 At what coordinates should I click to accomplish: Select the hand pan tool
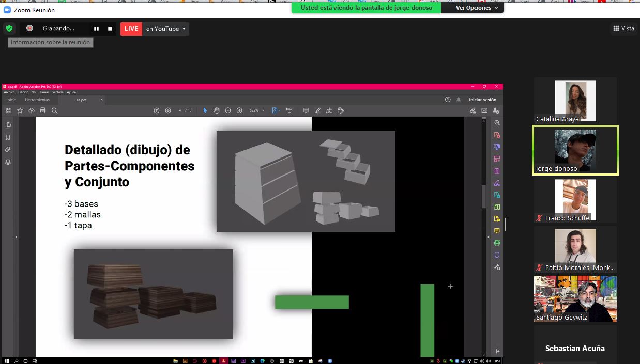coord(217,110)
